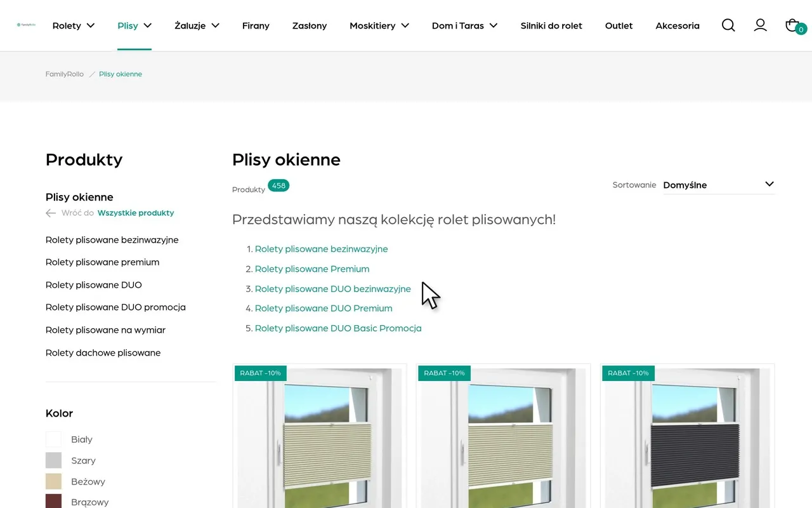The width and height of the screenshot is (812, 508).
Task: Click the Plisy okienne breadcrumb link
Action: pyautogui.click(x=121, y=74)
